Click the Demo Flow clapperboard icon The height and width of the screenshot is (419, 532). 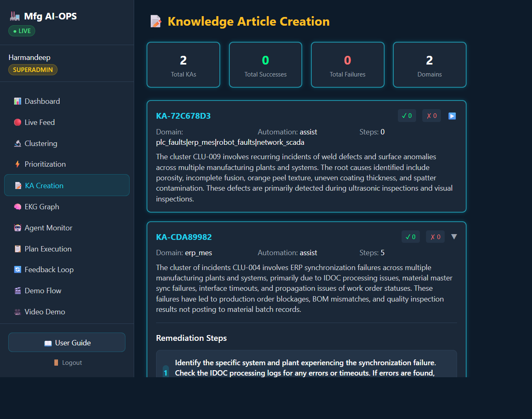click(17, 291)
